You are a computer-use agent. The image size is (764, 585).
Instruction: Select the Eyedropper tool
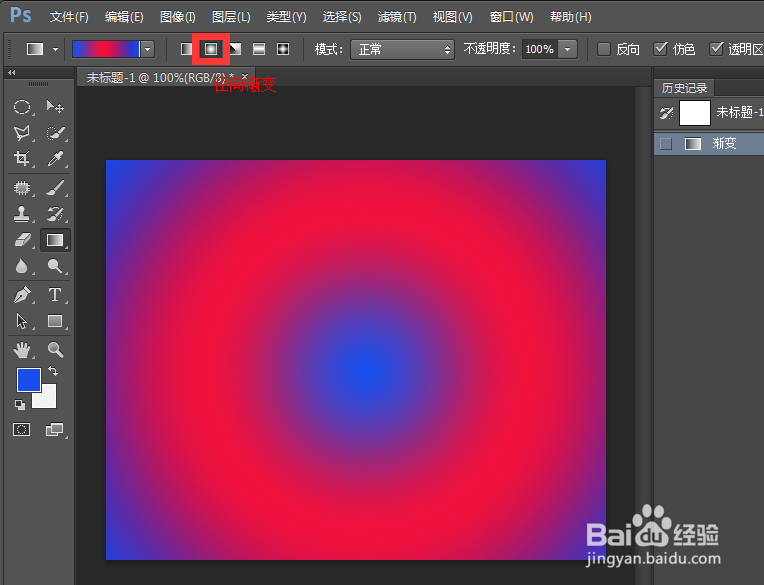point(55,158)
